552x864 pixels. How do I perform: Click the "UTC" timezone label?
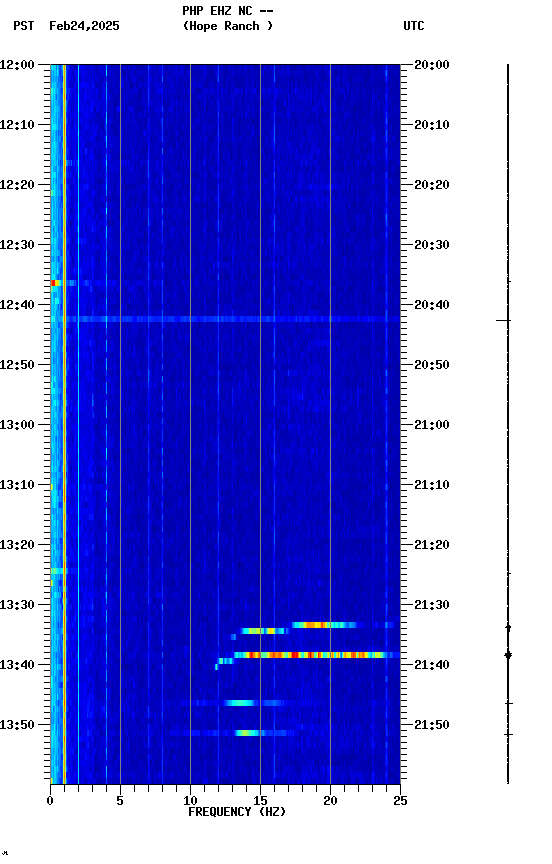click(414, 26)
